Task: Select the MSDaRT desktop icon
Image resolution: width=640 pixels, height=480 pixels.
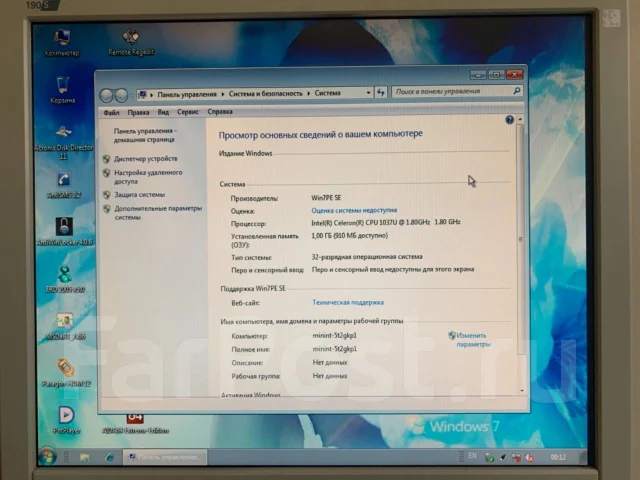Action: click(65, 326)
